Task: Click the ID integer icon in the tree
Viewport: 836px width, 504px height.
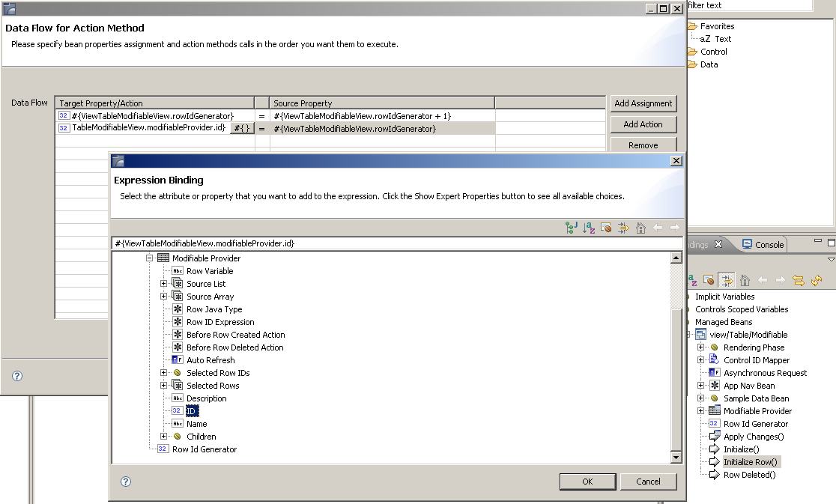Action: point(177,411)
